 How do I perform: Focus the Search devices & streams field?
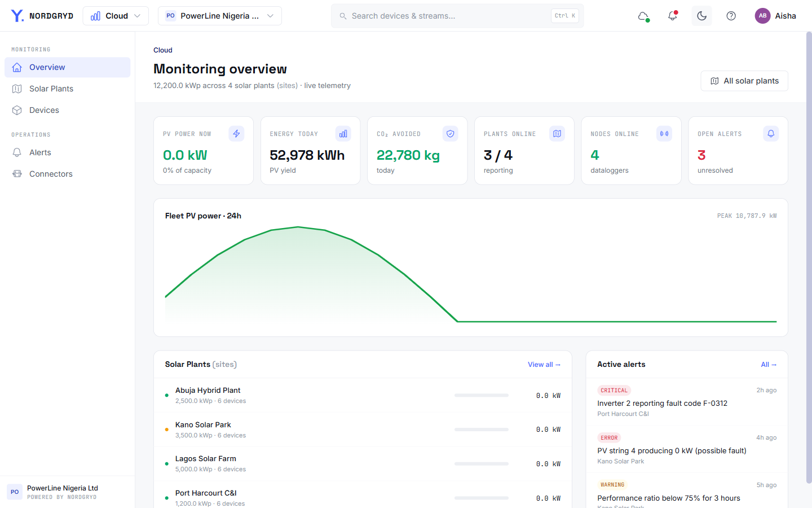457,16
